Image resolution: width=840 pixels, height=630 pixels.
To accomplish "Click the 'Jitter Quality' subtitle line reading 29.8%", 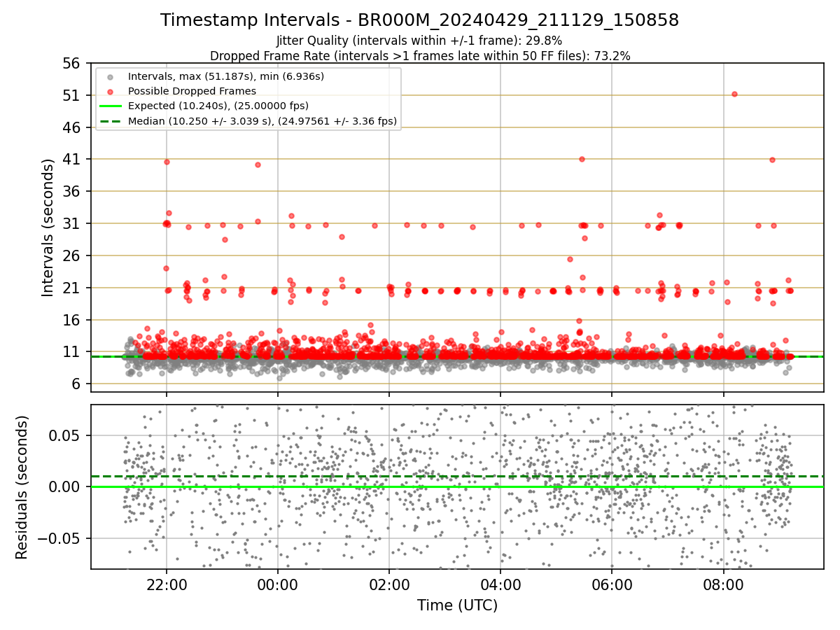I will [x=419, y=41].
